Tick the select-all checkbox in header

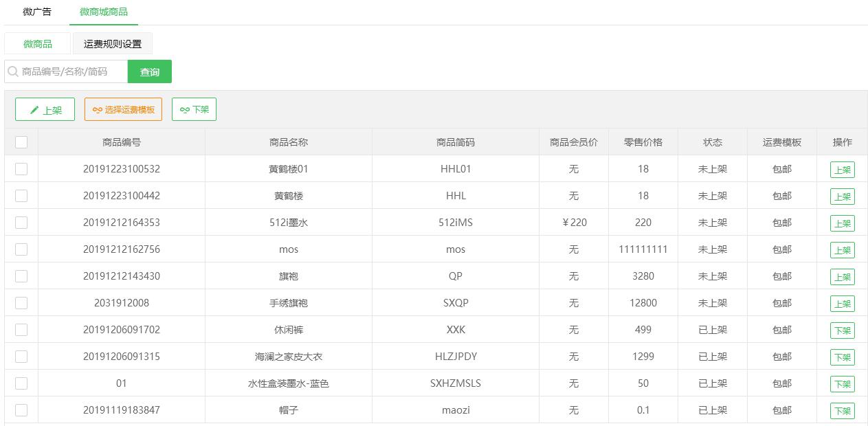(x=21, y=142)
